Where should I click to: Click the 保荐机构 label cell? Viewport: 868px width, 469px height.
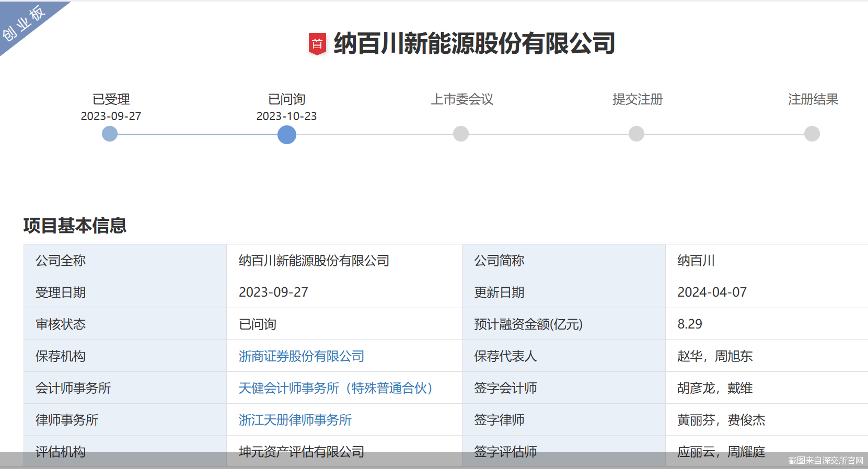[125, 356]
